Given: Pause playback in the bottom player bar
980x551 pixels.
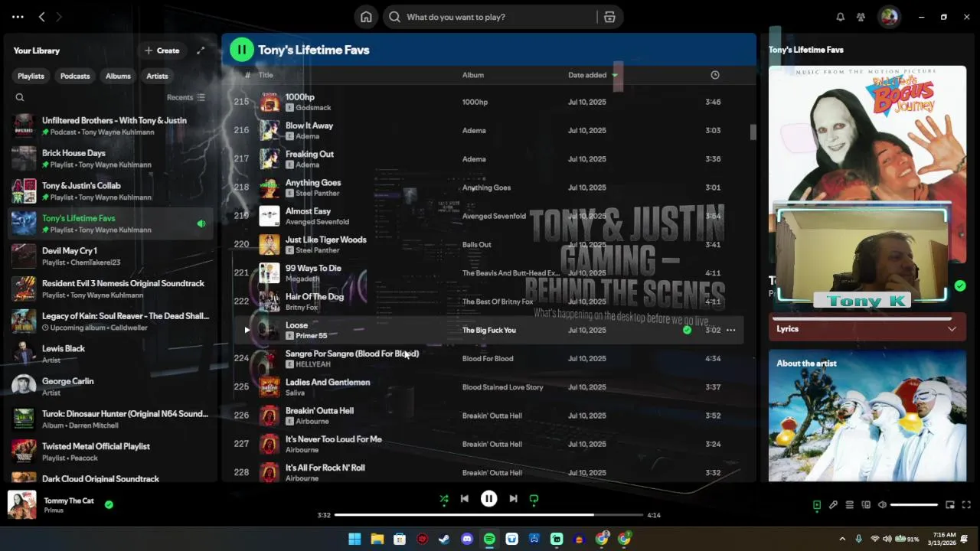Looking at the screenshot, I should coord(488,499).
